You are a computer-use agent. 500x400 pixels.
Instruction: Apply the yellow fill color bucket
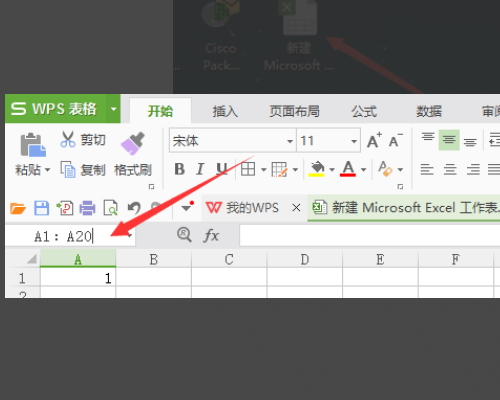316,169
